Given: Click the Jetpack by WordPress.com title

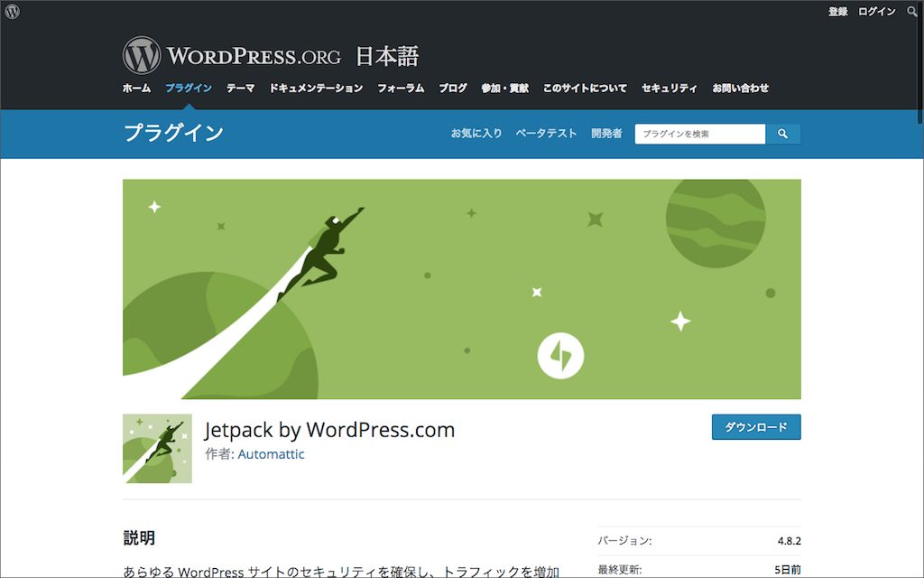Looking at the screenshot, I should tap(329, 430).
